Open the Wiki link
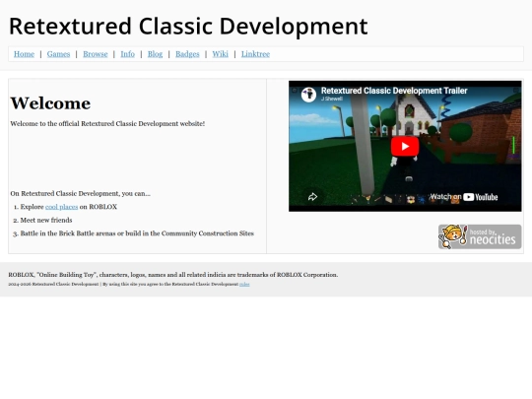The image size is (532, 399). point(221,54)
